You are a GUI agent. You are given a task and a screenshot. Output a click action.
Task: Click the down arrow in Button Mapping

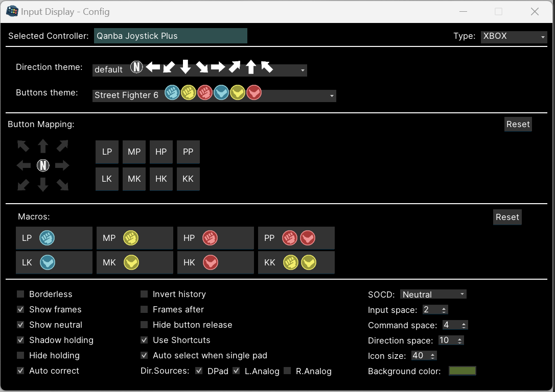43,184
